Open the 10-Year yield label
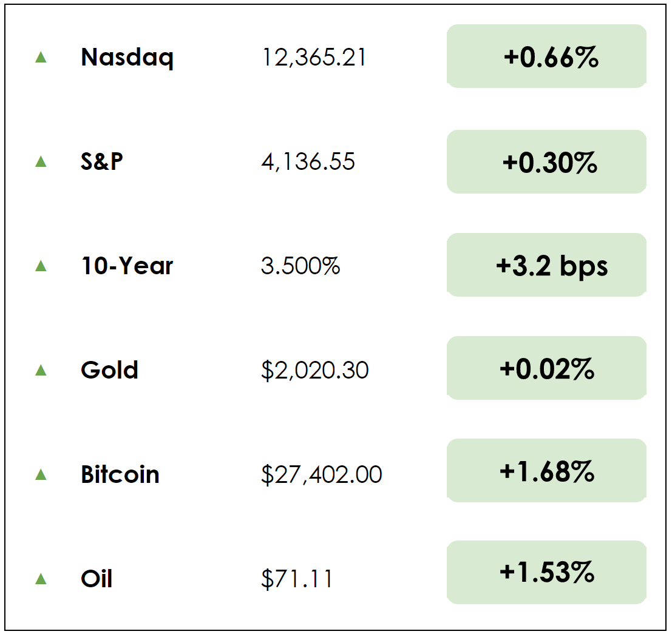 pos(127,266)
